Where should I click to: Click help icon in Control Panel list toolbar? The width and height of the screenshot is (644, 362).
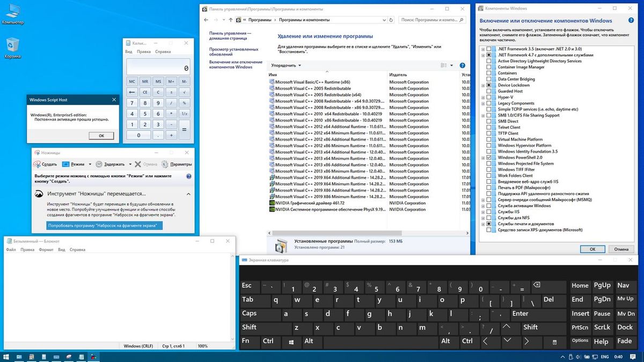[463, 65]
